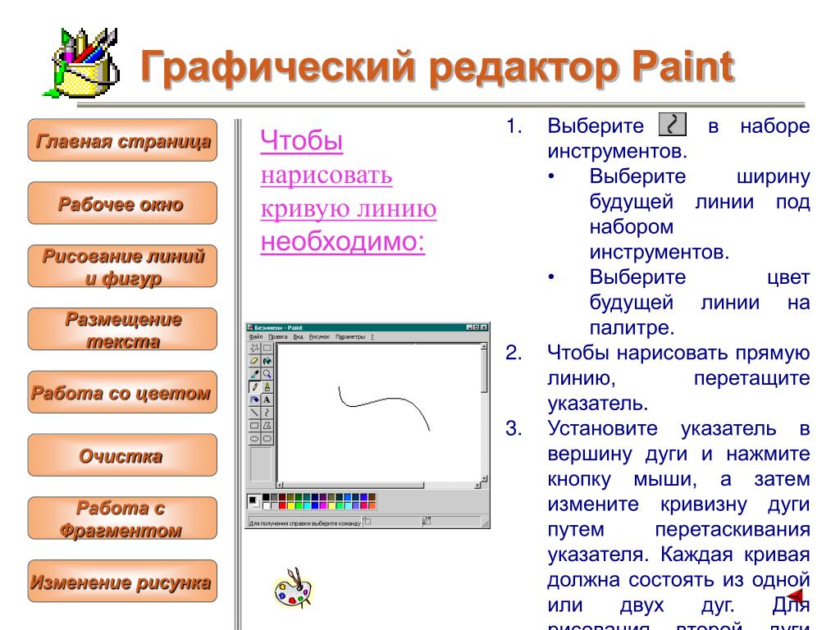This screenshot has width=840, height=630.
Task: Pick the Eraser tool in Paint toolbox
Action: 254,361
